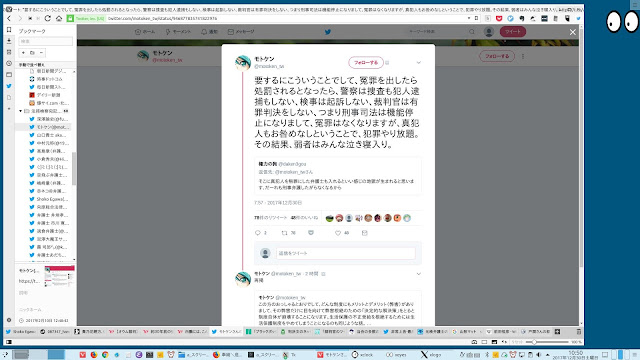This screenshot has width=640, height=360.
Task: Close the tweet overlay with X
Action: point(573,32)
